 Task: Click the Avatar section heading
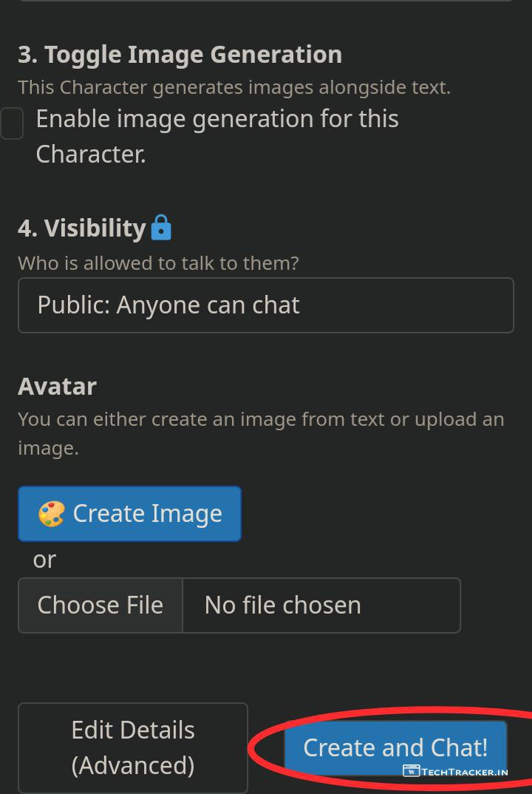point(57,386)
